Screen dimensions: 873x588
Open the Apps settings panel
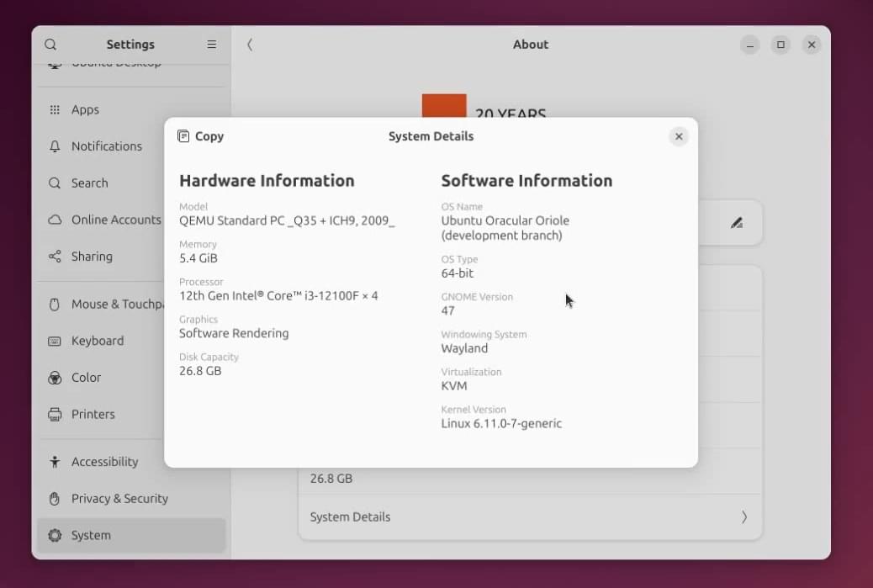(131, 109)
